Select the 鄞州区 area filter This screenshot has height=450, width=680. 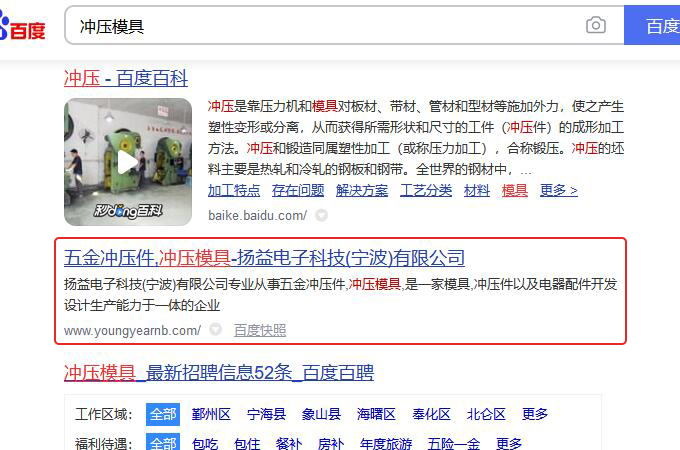point(211,414)
